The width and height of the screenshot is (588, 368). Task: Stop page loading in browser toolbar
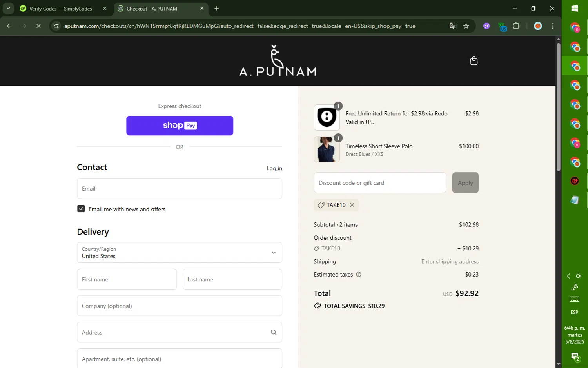38,26
